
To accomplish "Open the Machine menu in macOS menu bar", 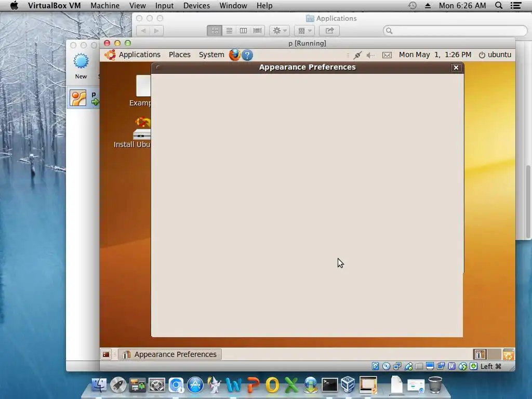I will (105, 6).
